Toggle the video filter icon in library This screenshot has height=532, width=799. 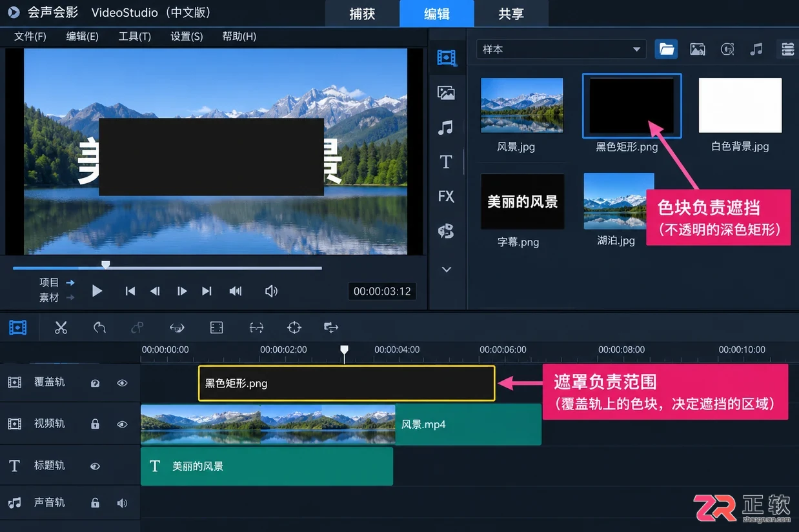click(727, 49)
